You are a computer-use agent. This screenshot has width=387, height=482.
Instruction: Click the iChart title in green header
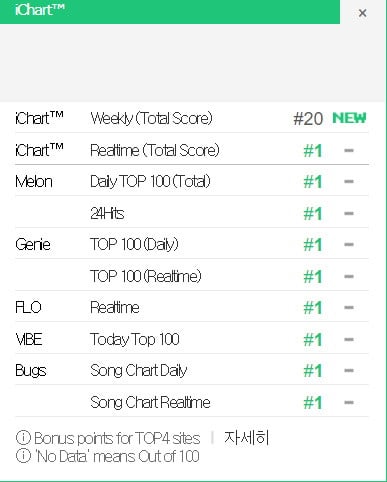(39, 10)
